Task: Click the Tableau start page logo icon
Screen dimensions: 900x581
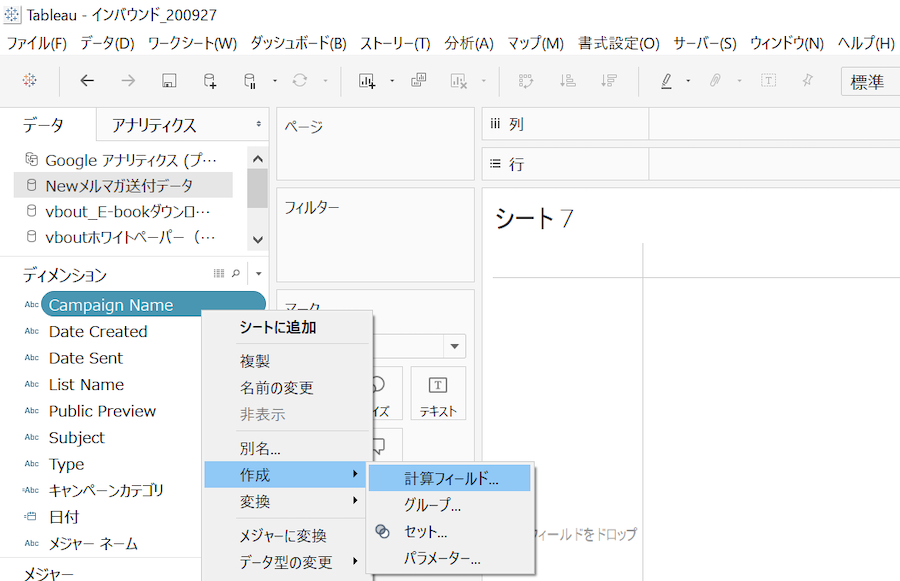Action: tap(30, 81)
